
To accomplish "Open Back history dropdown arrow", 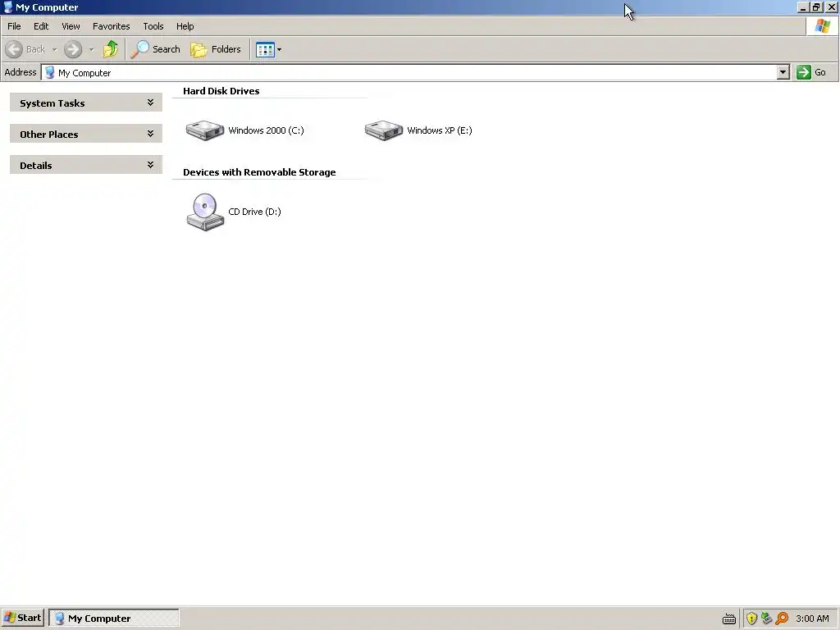I will 54,50.
